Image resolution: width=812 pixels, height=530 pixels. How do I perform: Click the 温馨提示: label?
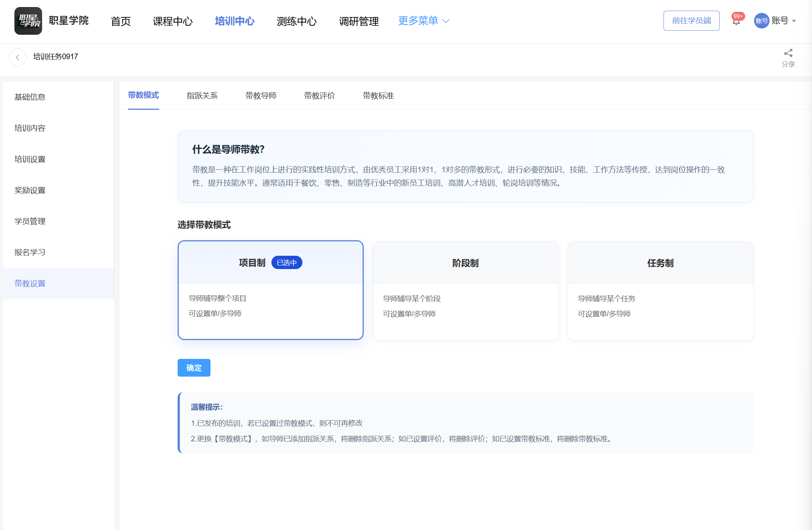click(207, 407)
